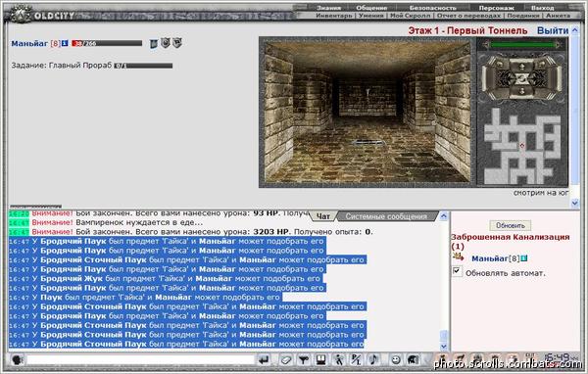Open the chat filter funnel icon
588x374 pixels.
[x=304, y=360]
